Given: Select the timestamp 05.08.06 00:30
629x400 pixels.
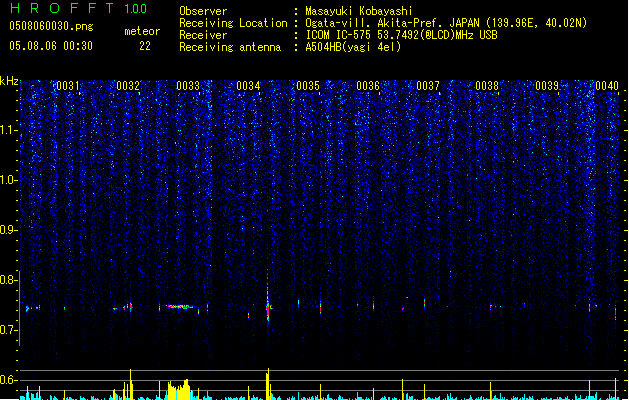Looking at the screenshot, I should tap(51, 46).
